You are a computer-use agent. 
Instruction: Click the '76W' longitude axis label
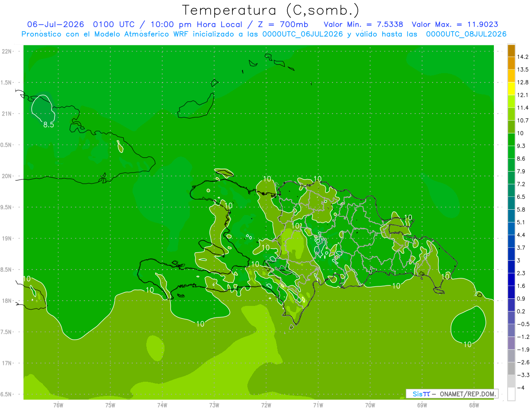click(x=58, y=405)
